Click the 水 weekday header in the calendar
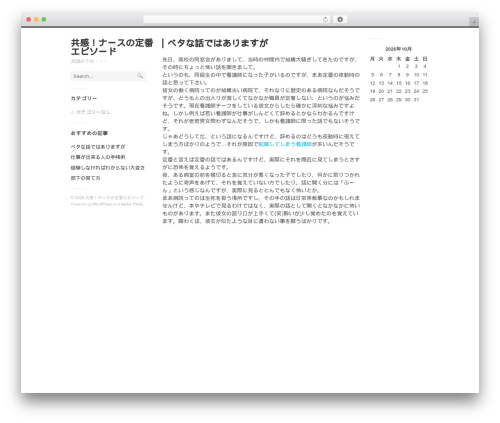Screen dimensions: 500x423 [390, 59]
